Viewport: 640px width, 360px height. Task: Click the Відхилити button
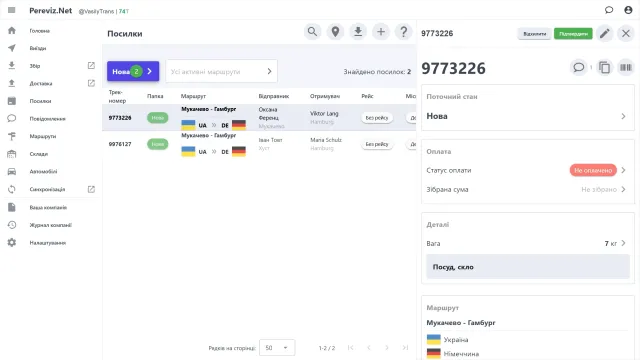coord(534,33)
